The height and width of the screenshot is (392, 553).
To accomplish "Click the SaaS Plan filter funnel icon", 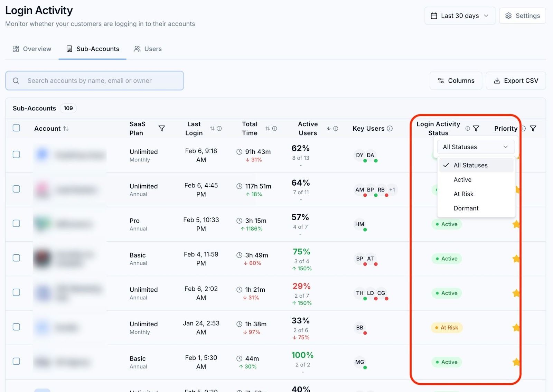I will 161,129.
